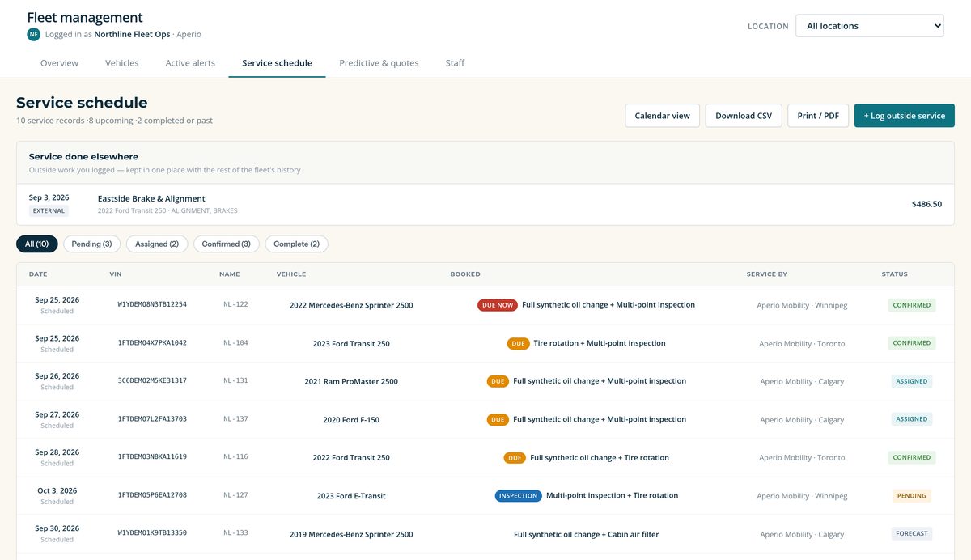Filter by Pending (3) chip
Viewport: 971px width, 560px height.
92,244
